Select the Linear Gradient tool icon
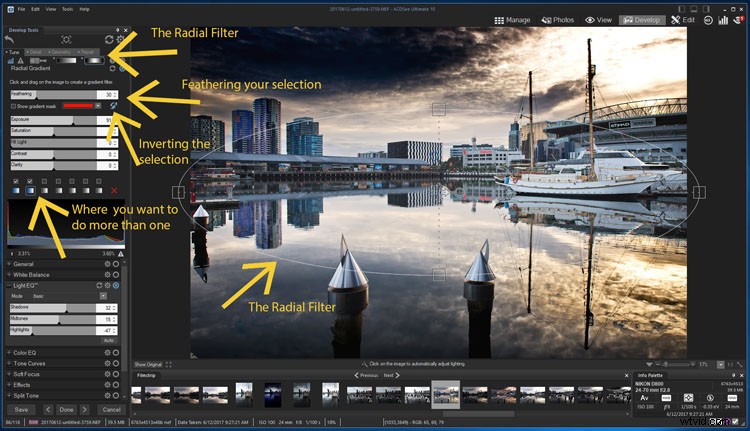The width and height of the screenshot is (750, 431). click(66, 61)
